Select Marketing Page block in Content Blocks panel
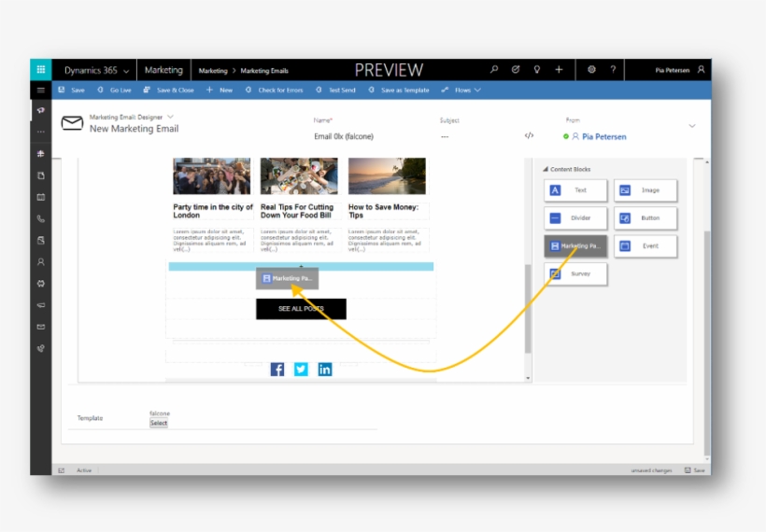766x532 pixels. click(575, 246)
